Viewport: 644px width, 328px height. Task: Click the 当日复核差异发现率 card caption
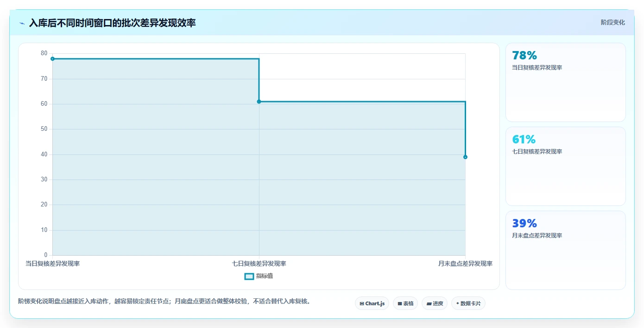tap(537, 68)
